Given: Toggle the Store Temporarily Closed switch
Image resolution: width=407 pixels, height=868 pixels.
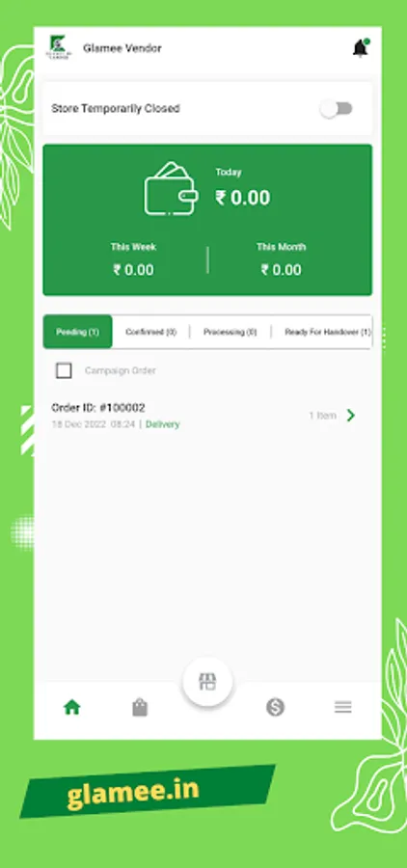Looking at the screenshot, I should 337,108.
